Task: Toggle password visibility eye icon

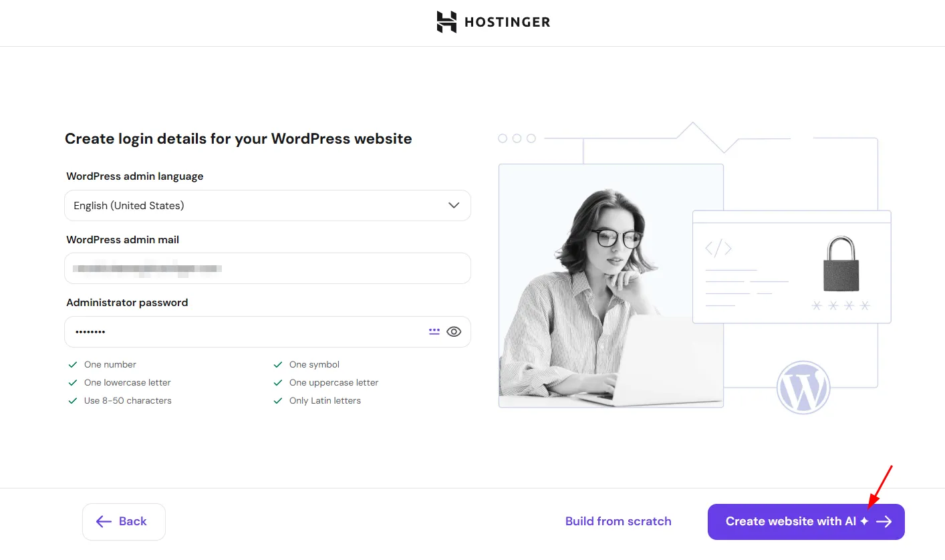Action: click(x=454, y=331)
